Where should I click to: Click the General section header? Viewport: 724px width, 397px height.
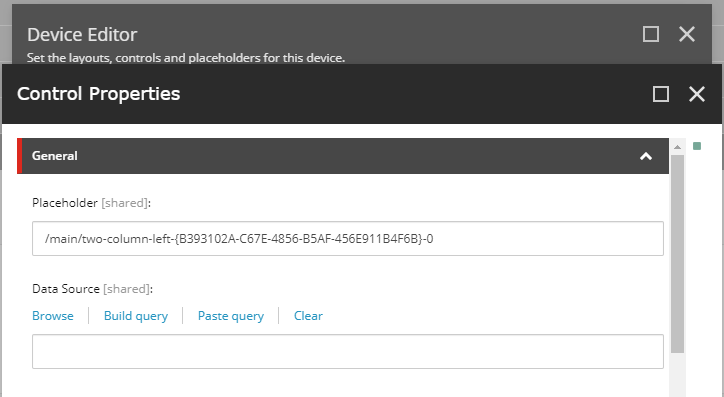pyautogui.click(x=343, y=156)
